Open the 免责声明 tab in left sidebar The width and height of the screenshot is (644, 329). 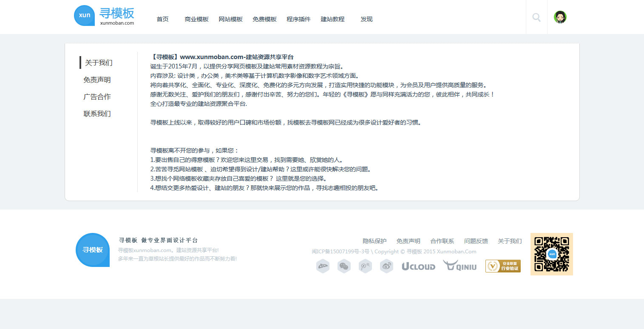[x=97, y=80]
